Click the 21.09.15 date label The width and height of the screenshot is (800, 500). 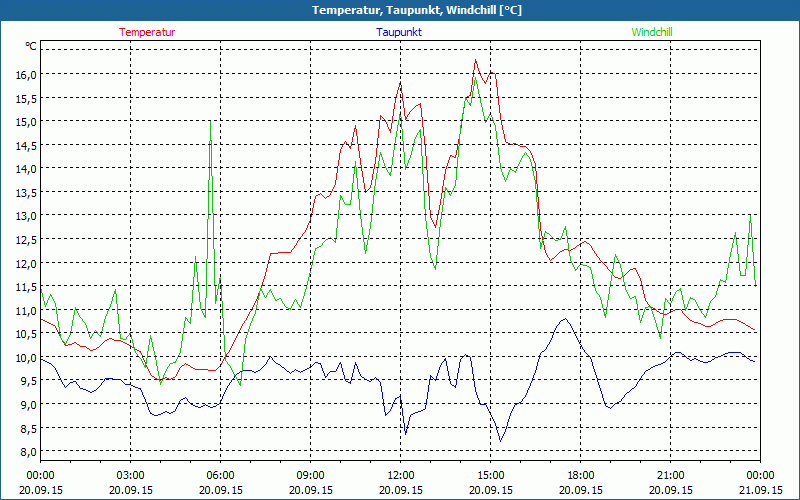760,490
